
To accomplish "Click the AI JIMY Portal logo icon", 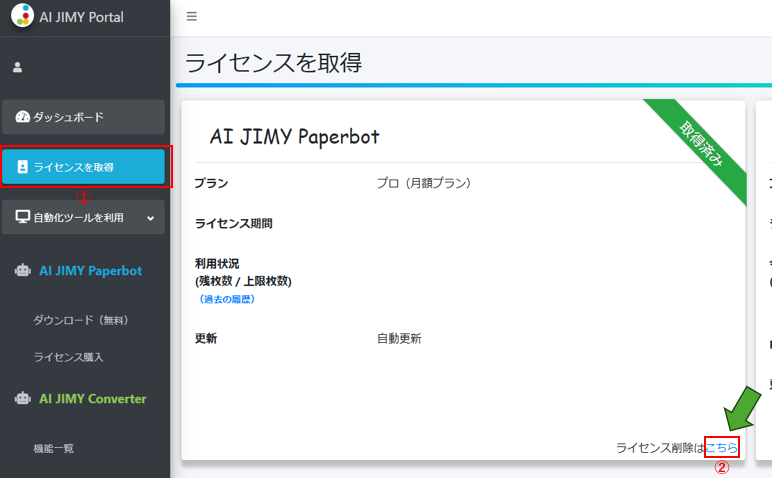I will [x=22, y=15].
